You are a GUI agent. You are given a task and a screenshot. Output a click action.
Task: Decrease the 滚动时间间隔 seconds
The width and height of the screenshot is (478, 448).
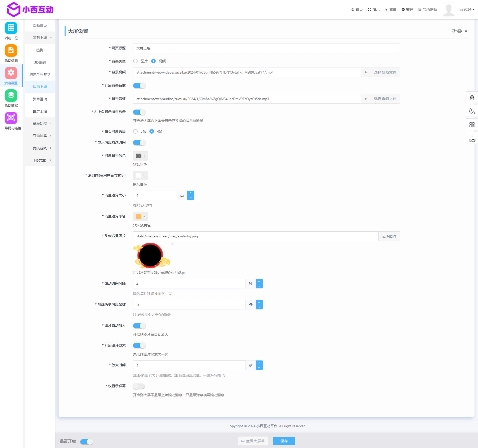[259, 286]
